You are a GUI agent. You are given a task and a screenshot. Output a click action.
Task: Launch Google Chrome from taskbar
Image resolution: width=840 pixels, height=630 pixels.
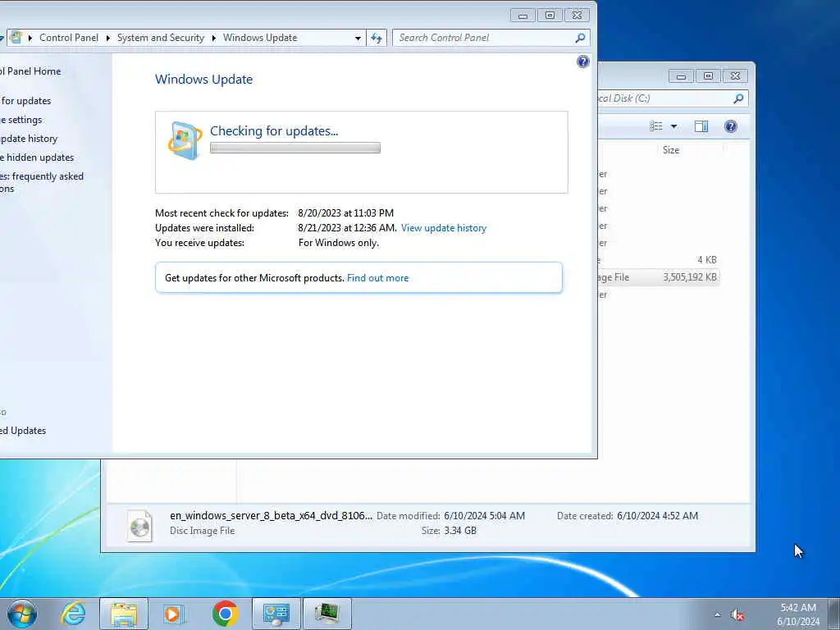(225, 614)
